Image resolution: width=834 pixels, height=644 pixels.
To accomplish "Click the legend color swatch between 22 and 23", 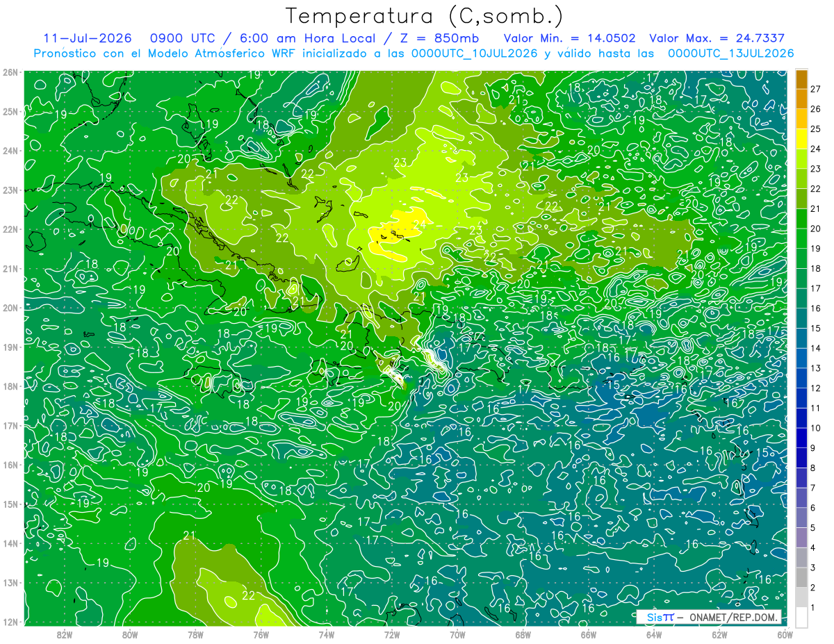I will 801,179.
